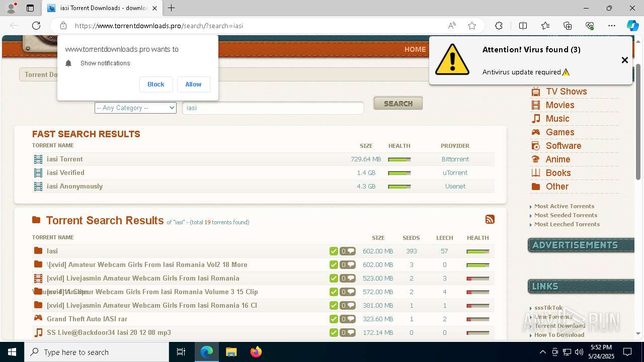Open the Windows Start menu
Image resolution: width=644 pixels, height=362 pixels.
tap(12, 352)
